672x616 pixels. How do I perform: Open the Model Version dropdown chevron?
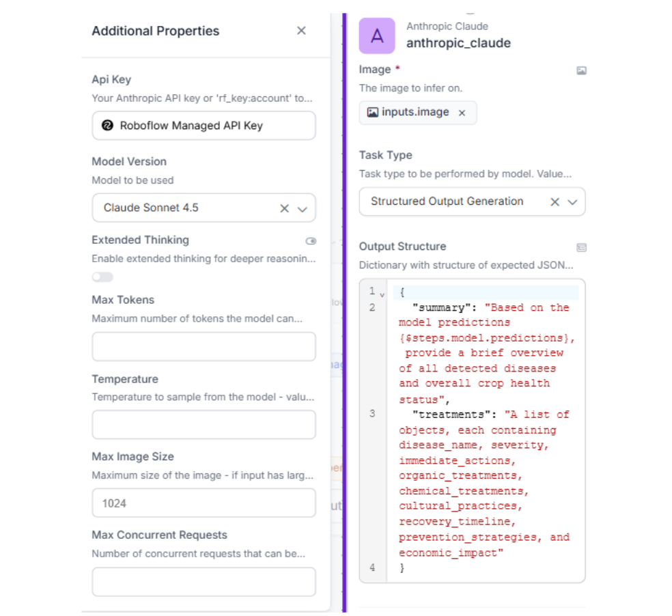(x=303, y=208)
